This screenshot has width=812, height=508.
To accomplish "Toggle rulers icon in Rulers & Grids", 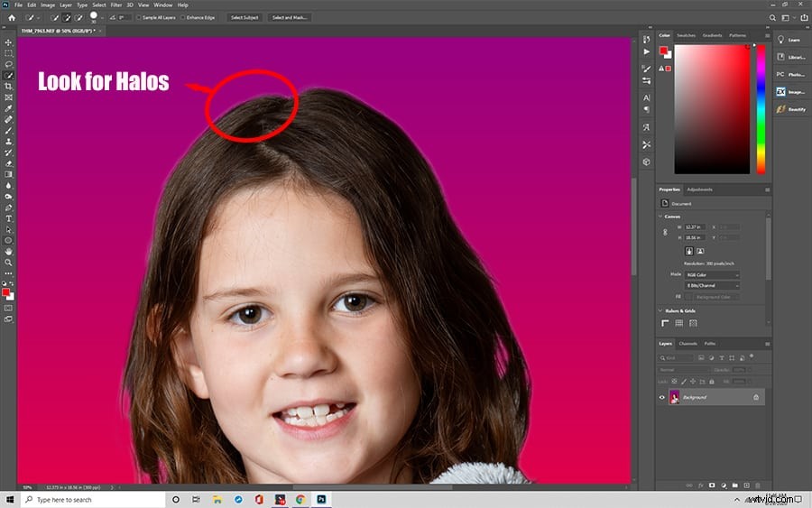I will click(665, 323).
